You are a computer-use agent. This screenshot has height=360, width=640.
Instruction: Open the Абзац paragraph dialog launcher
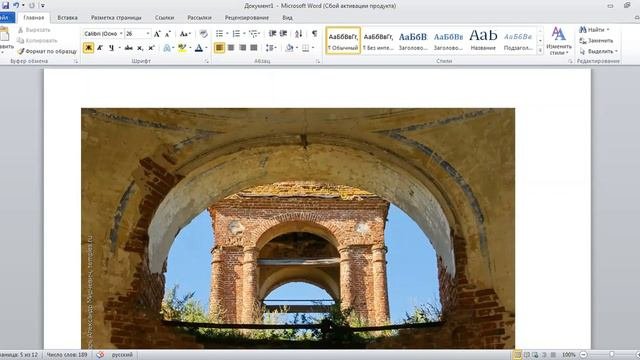coord(318,61)
